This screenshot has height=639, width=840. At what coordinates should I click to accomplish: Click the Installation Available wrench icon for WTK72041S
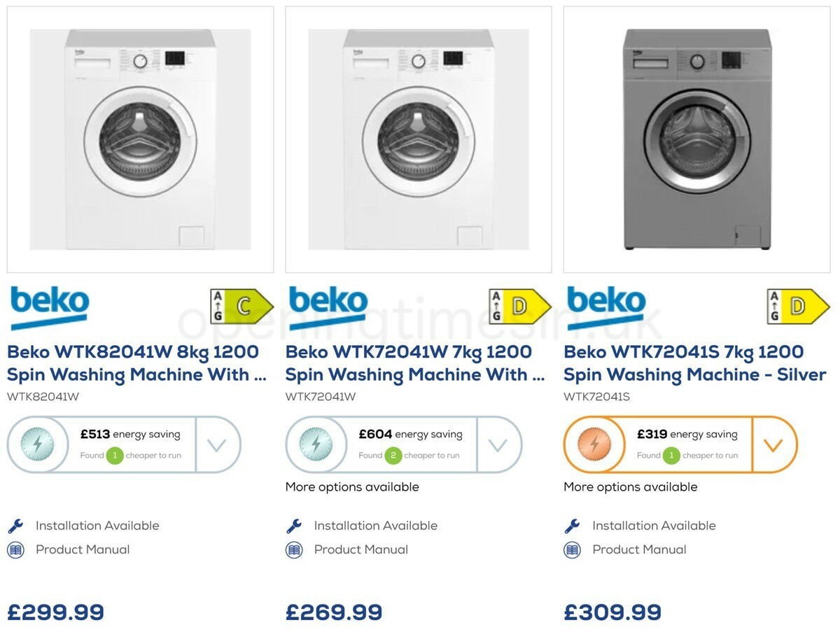point(573,525)
